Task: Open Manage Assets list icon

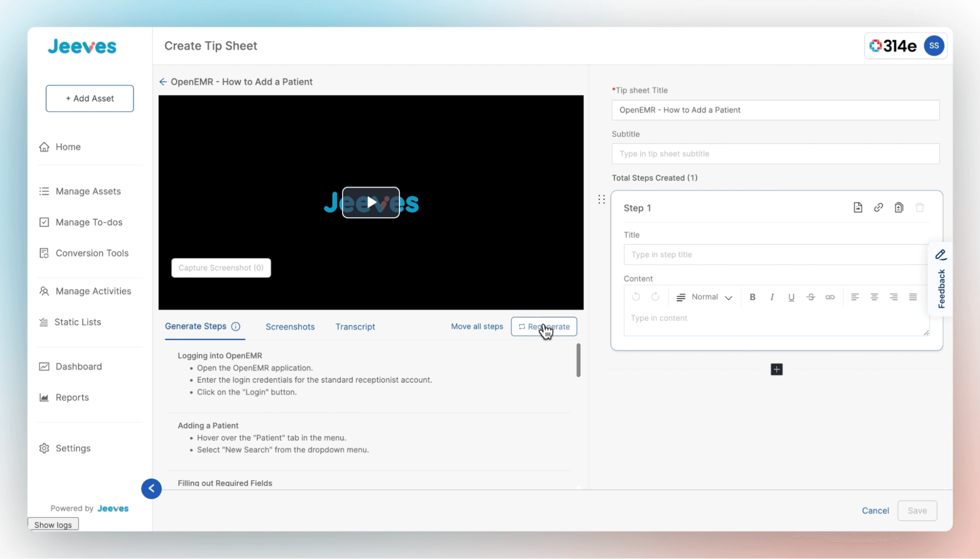Action: tap(44, 191)
